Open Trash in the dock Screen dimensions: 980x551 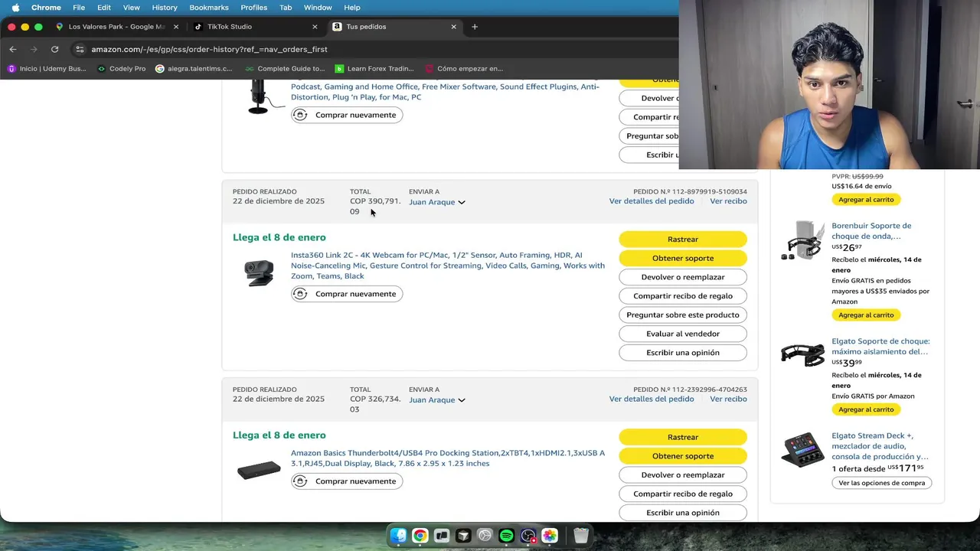[581, 536]
